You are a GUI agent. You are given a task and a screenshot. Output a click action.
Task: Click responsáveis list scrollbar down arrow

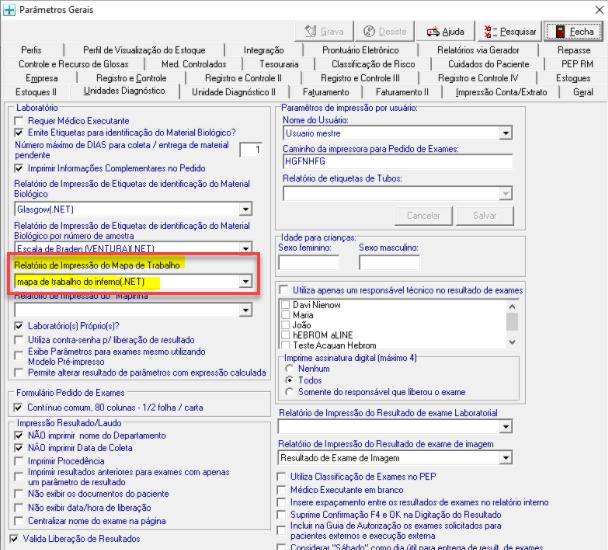512,342
